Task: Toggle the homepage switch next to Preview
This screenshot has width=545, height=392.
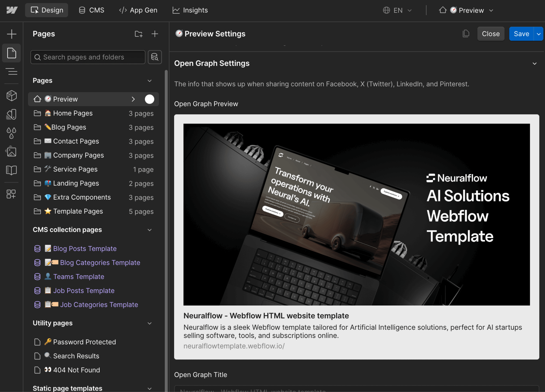Action: [149, 99]
